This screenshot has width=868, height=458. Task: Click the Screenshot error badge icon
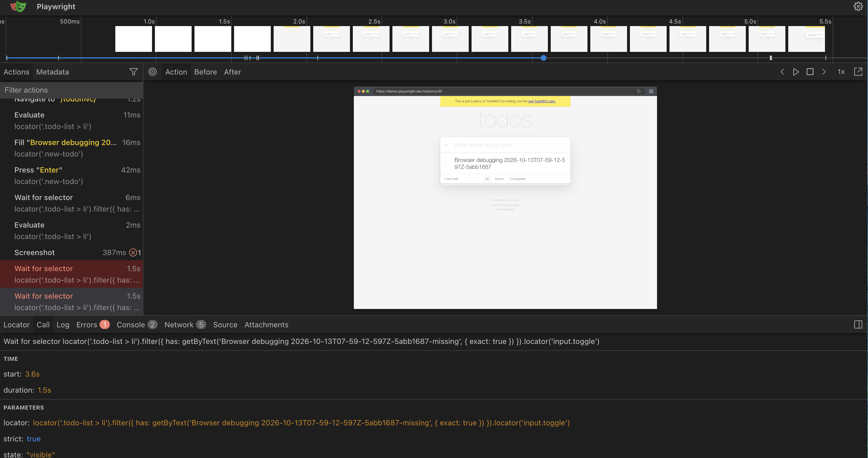pyautogui.click(x=133, y=253)
